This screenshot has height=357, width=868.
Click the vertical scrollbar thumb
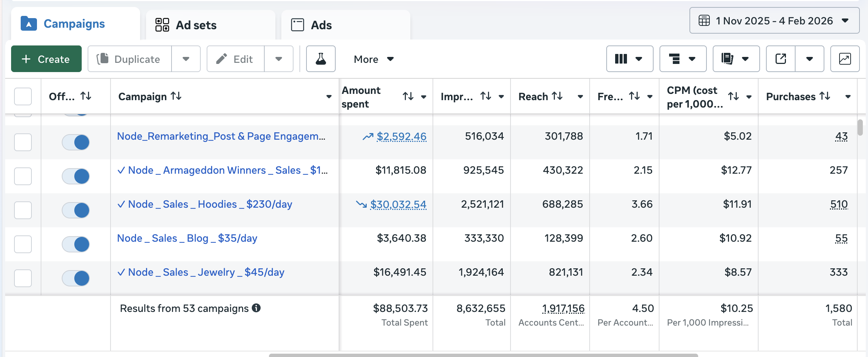click(x=860, y=127)
